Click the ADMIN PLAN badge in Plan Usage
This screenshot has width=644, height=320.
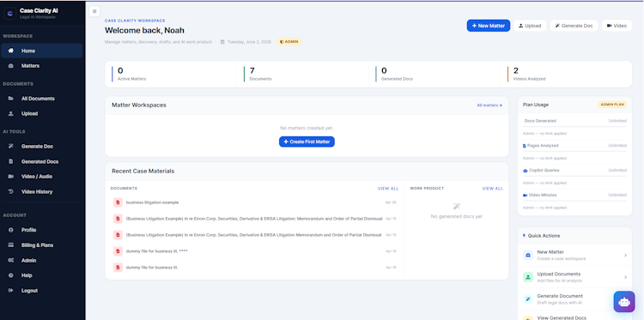click(612, 105)
